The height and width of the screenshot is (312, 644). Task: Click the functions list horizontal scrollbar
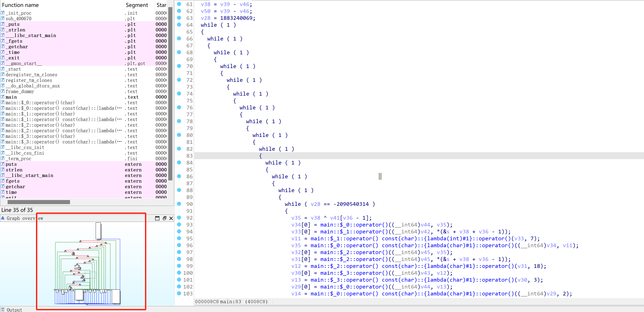point(39,202)
